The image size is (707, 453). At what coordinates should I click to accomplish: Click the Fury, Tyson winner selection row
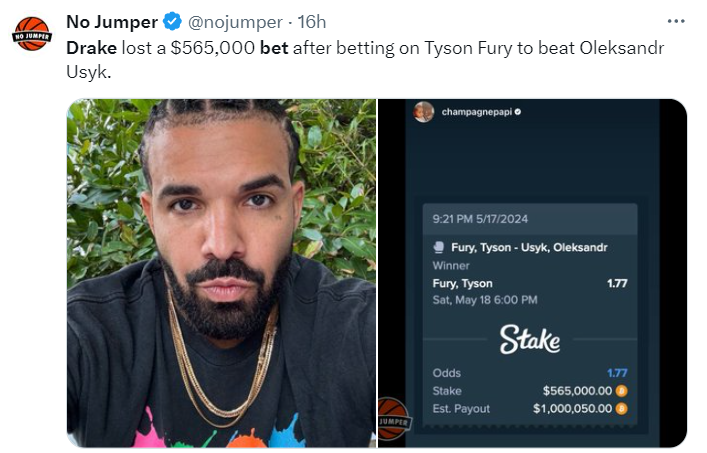529,284
